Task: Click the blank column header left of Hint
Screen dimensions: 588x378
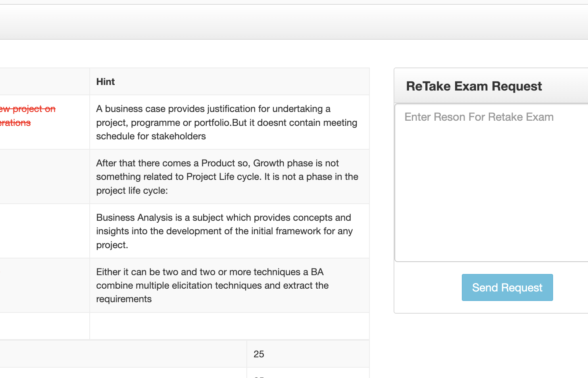Action: (44, 82)
